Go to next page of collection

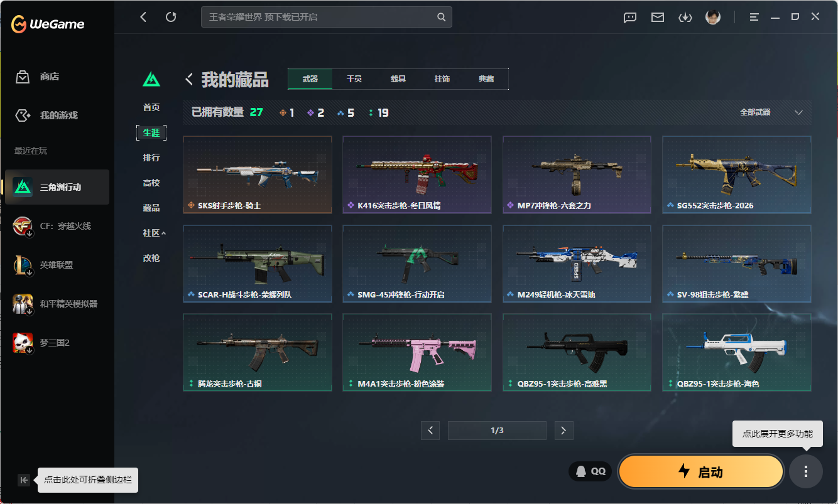(563, 431)
